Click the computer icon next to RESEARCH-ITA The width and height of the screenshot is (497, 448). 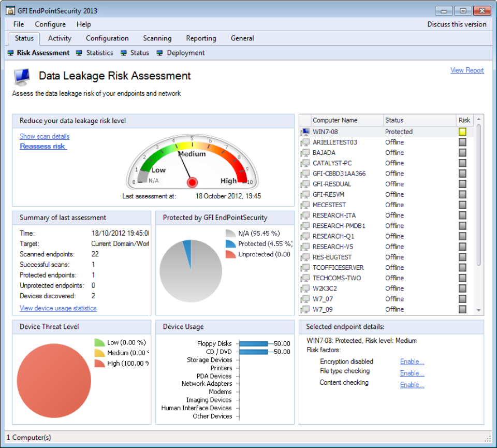coord(305,215)
